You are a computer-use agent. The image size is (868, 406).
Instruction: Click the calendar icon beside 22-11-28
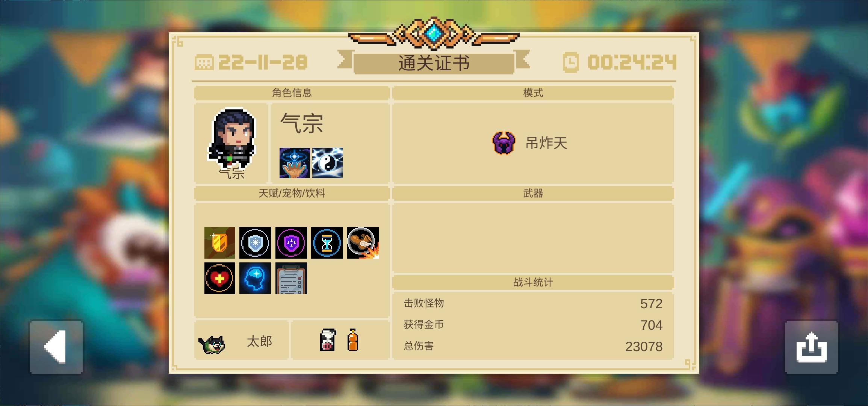tap(204, 62)
